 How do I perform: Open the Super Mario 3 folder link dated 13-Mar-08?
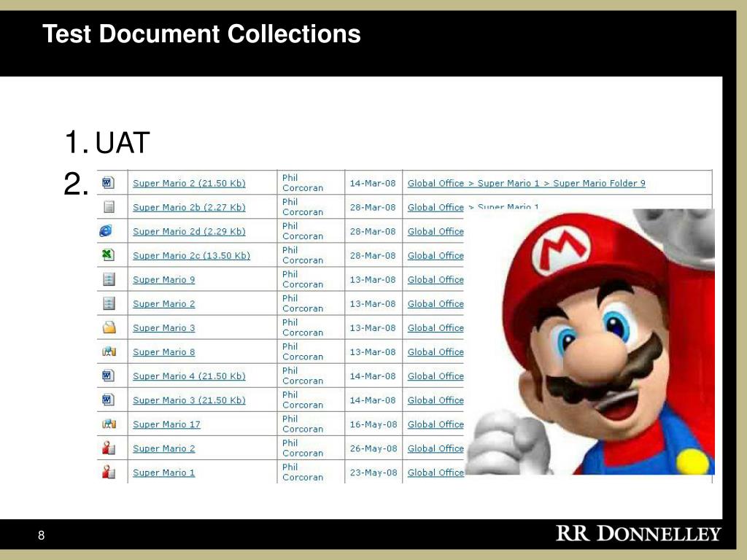tap(164, 328)
